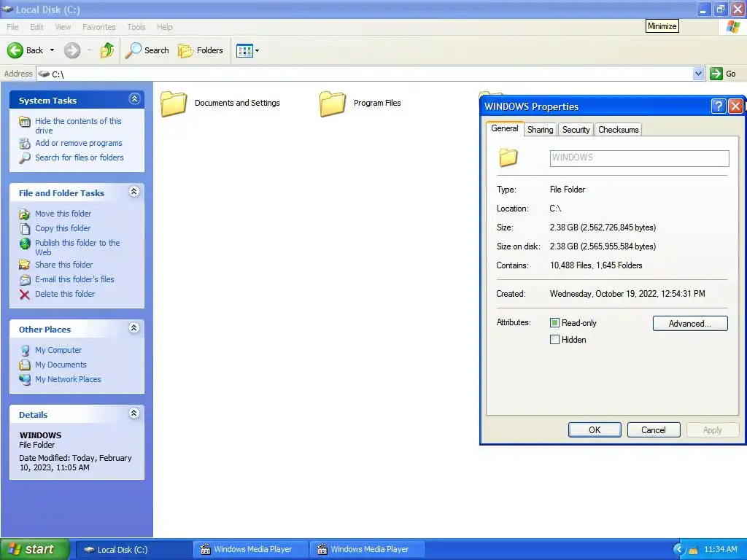Click the Add or remove programs icon
Image resolution: width=747 pixels, height=560 pixels.
click(25, 144)
